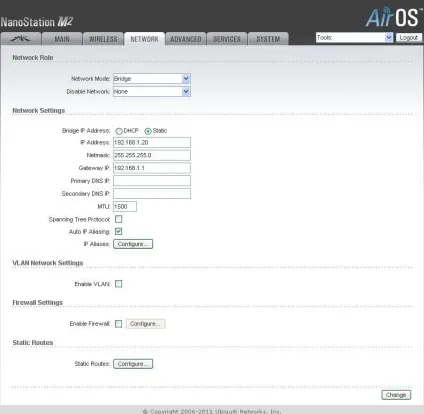Open the Services tab
424x414 pixels.
click(x=227, y=39)
